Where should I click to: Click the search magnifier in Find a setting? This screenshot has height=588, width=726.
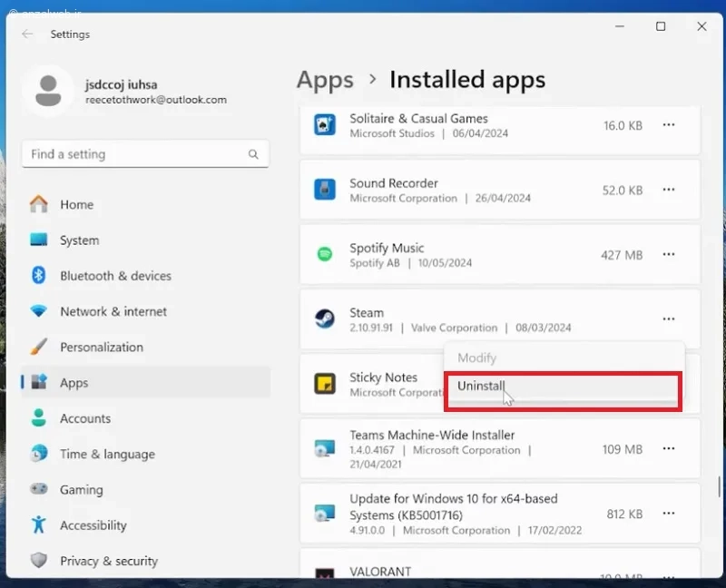click(x=253, y=154)
